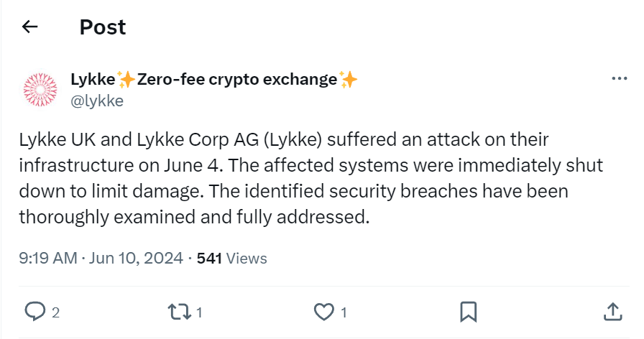Repost this Lykke post using the arrows icon
This screenshot has height=339, width=644.
click(177, 311)
